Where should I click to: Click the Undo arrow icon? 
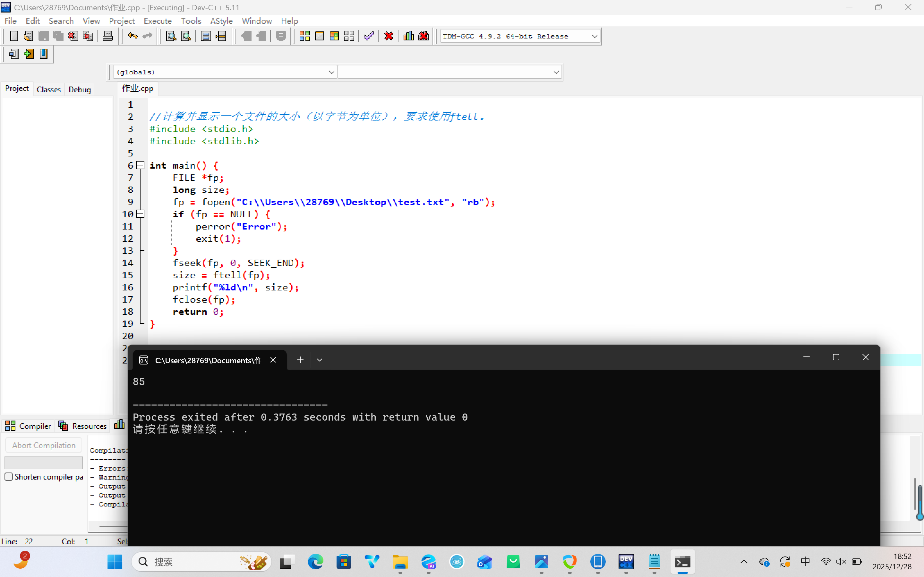pos(133,36)
